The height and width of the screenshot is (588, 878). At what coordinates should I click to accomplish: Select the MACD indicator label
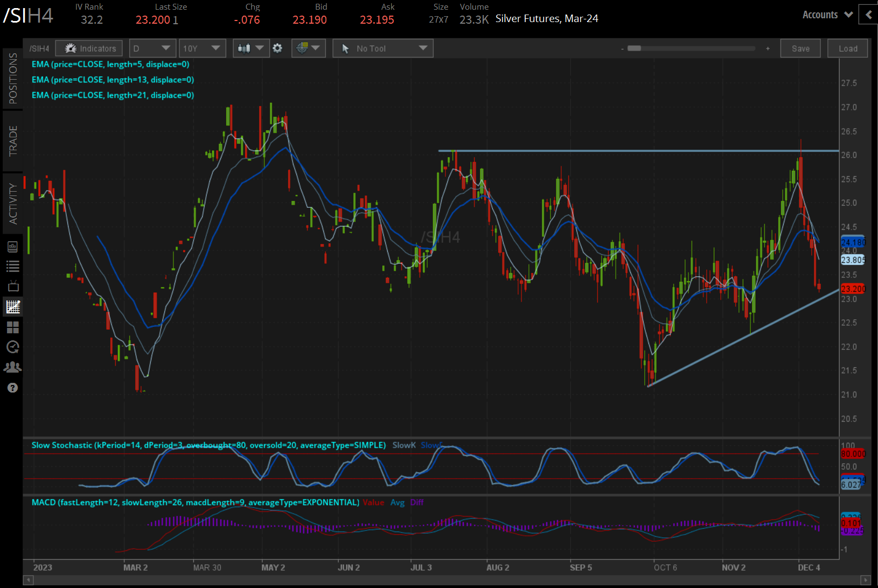[196, 502]
